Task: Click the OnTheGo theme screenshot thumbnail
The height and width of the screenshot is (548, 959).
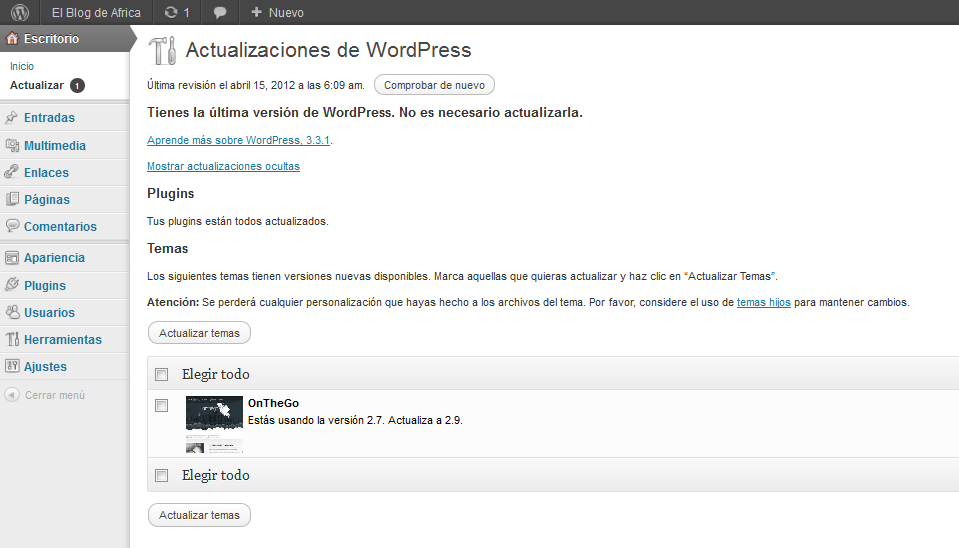Action: (x=214, y=424)
